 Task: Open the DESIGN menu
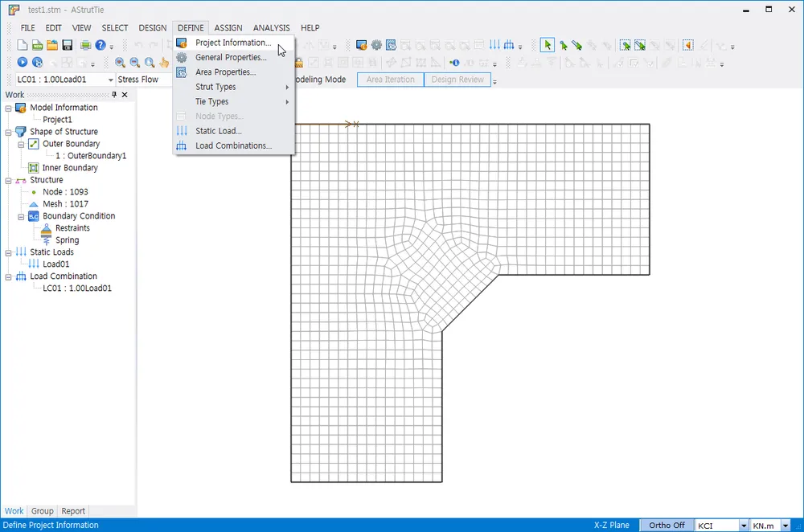click(x=152, y=27)
